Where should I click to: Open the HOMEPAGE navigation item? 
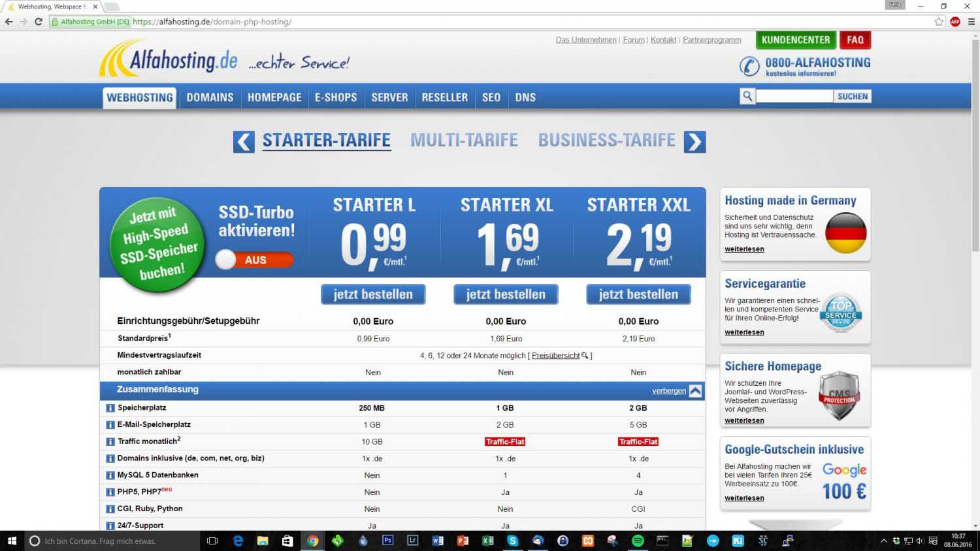[274, 97]
